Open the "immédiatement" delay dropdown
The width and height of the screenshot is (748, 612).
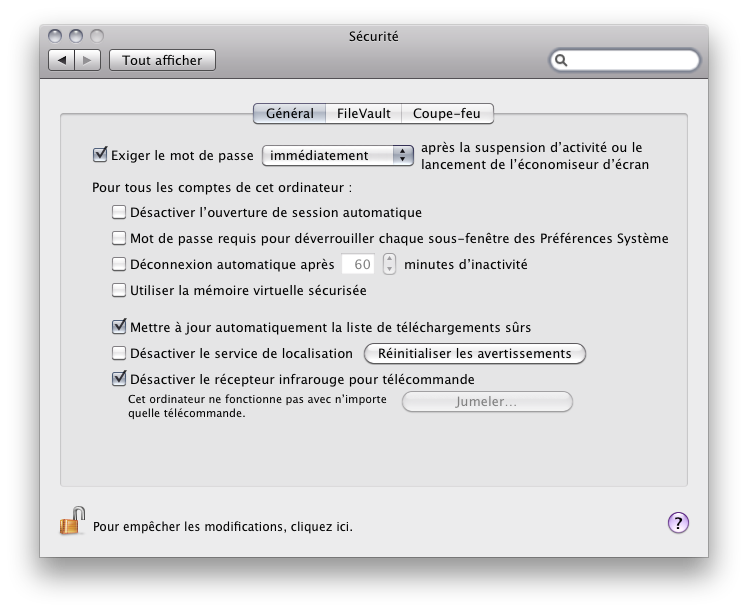[337, 155]
